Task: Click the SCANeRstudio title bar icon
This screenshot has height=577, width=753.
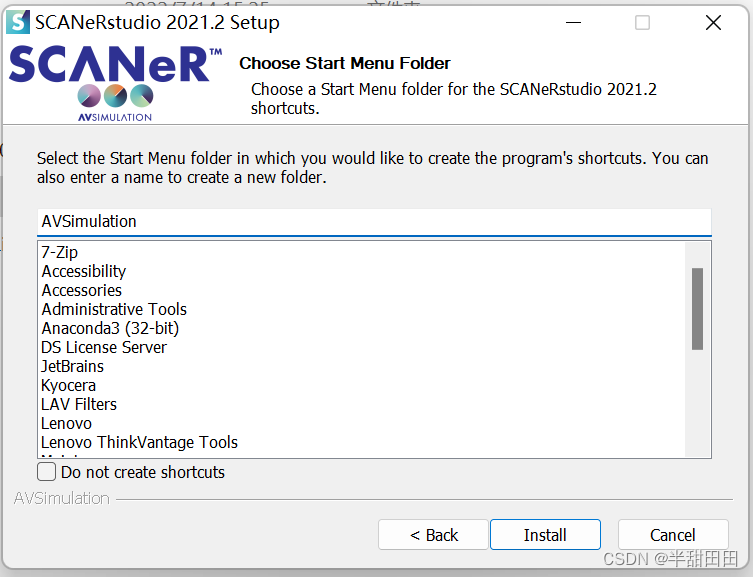Action: [x=18, y=22]
